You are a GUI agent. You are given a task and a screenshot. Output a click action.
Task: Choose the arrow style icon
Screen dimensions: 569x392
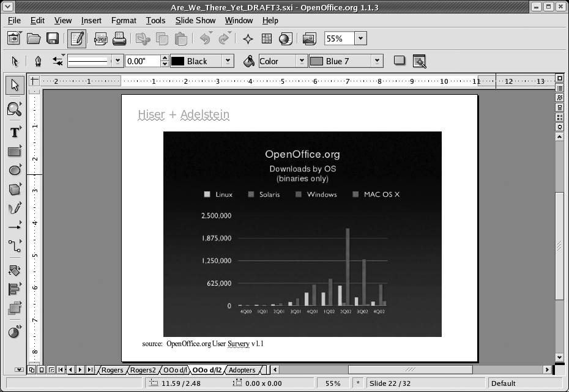58,61
